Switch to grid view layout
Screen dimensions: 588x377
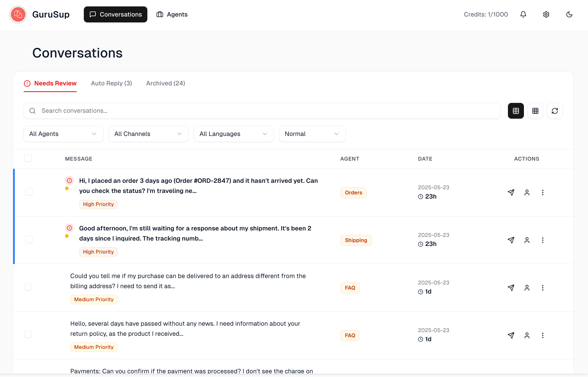pos(535,111)
